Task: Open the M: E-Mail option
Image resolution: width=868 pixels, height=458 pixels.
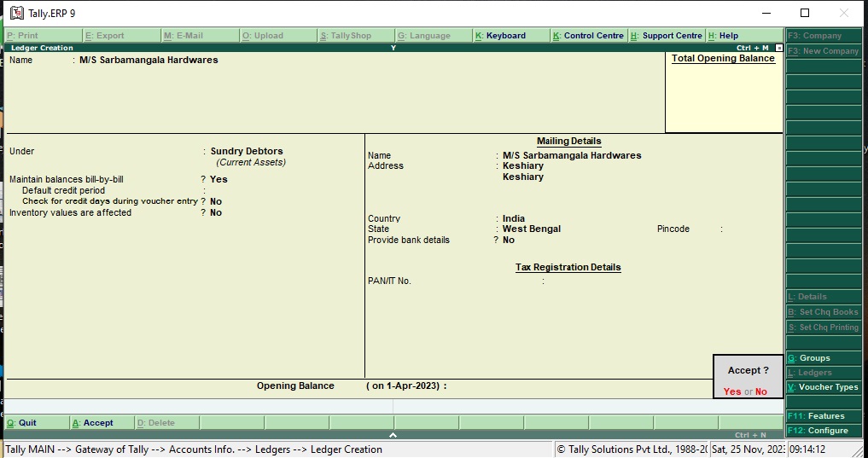Action: [x=201, y=36]
